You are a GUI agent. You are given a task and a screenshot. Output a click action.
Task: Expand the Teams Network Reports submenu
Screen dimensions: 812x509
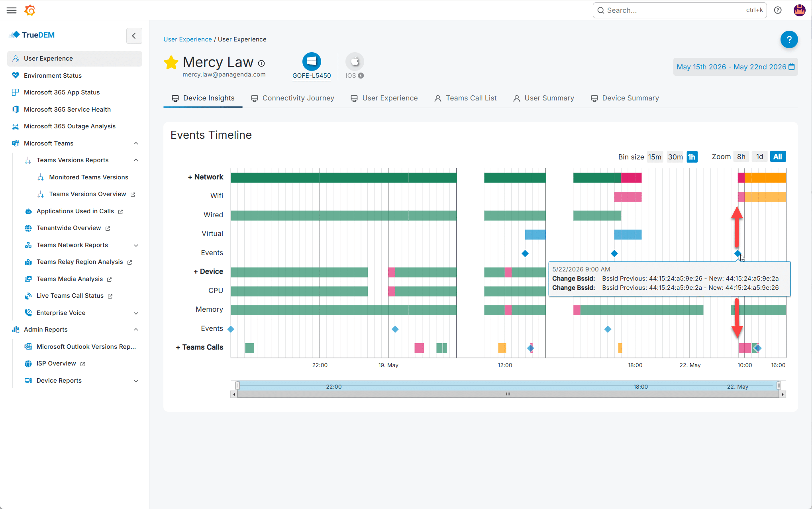pyautogui.click(x=136, y=245)
